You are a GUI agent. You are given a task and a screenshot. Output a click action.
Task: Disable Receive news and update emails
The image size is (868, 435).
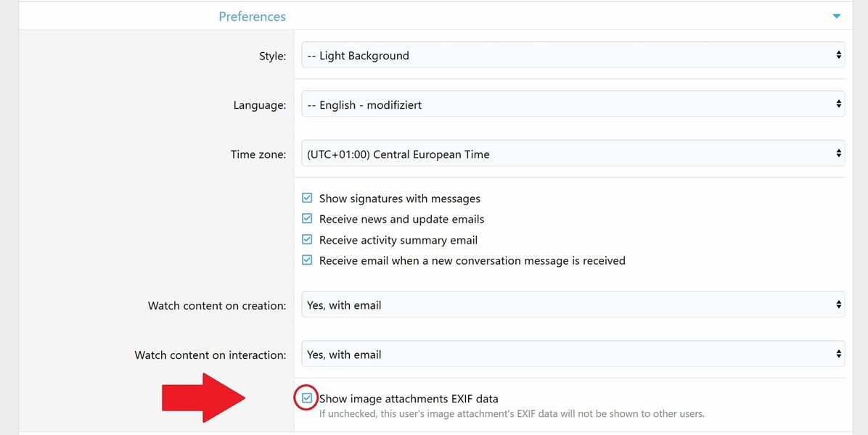[307, 217]
